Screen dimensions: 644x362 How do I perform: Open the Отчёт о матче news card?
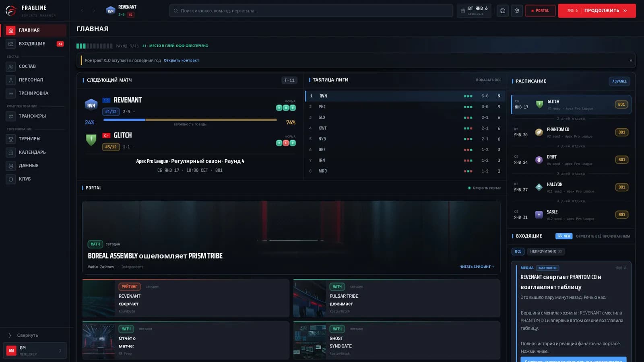pos(186,340)
